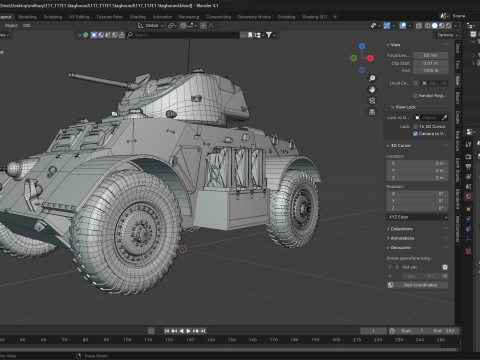Open the Tool tab in the sidebar
This screenshot has height=360, width=480.
click(458, 64)
